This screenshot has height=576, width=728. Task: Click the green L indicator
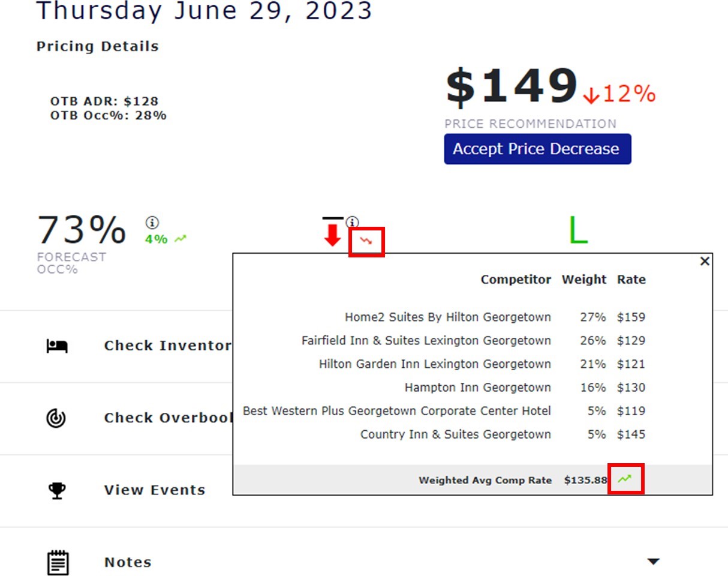[577, 230]
